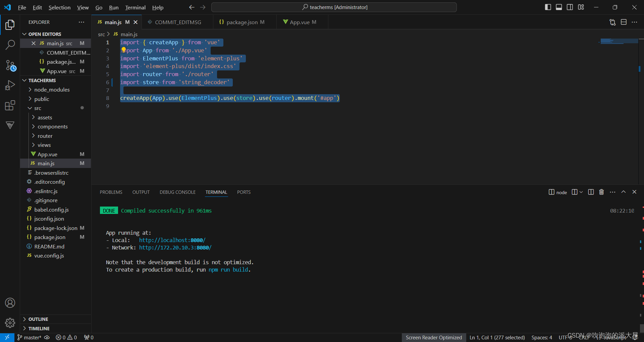
Task: Maximize the terminal panel with chevron
Action: tap(624, 192)
